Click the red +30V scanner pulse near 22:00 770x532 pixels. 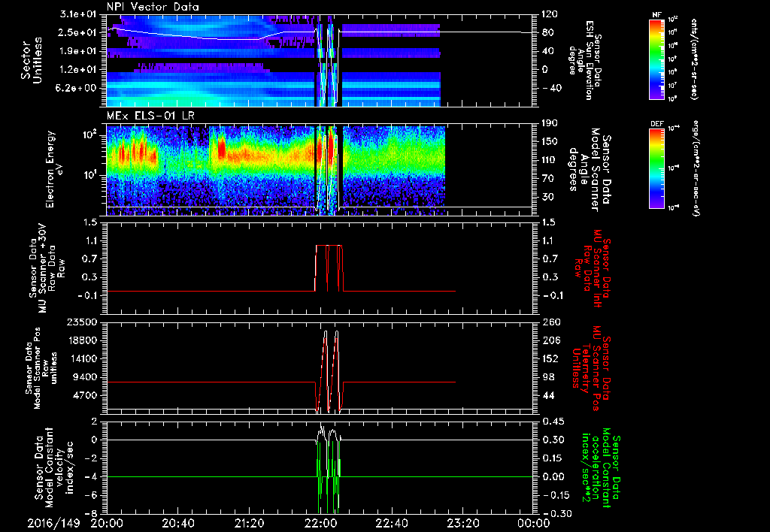click(x=329, y=268)
